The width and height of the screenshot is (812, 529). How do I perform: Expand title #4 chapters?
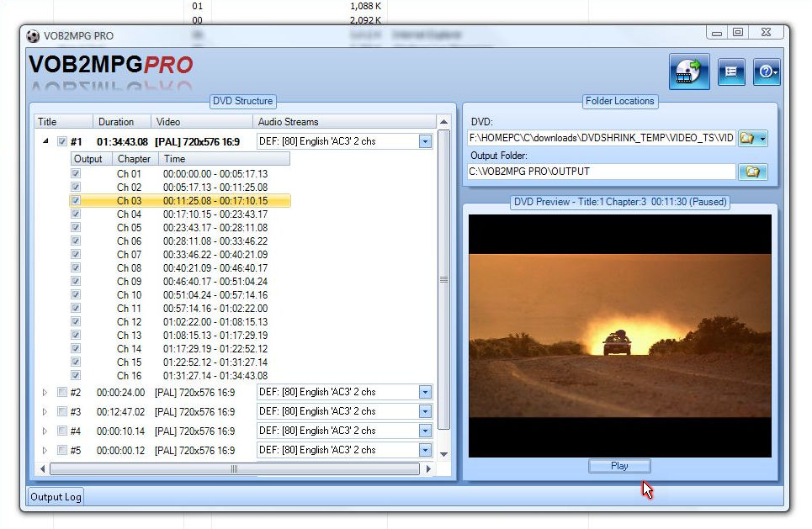[x=45, y=431]
